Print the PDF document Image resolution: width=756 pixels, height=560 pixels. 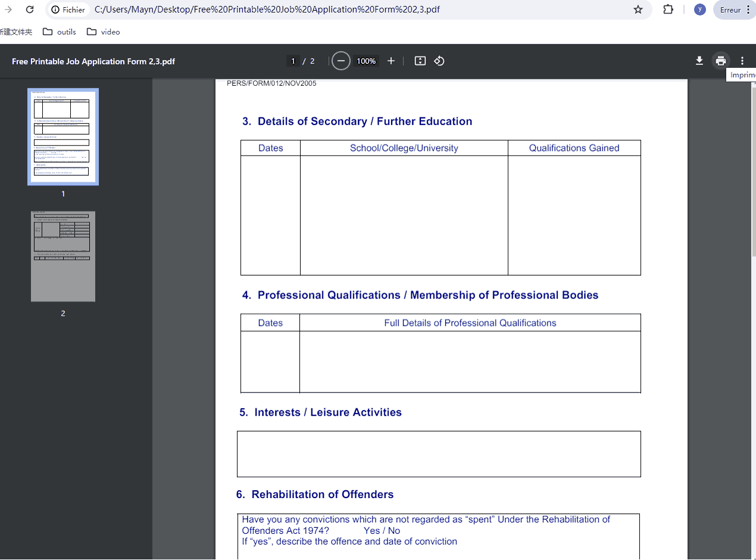coord(721,61)
